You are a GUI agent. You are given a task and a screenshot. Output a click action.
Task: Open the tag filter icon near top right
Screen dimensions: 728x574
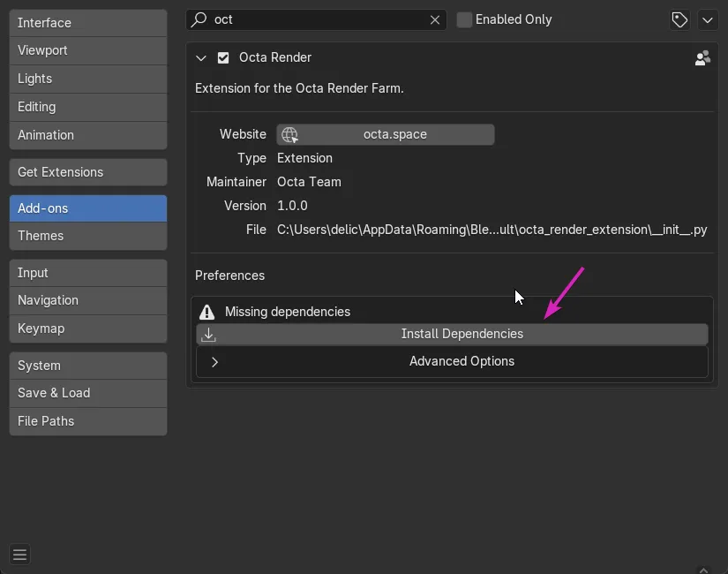[679, 19]
